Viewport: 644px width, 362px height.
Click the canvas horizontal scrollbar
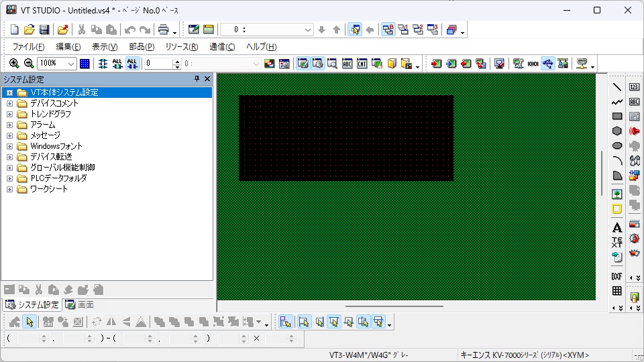click(394, 306)
